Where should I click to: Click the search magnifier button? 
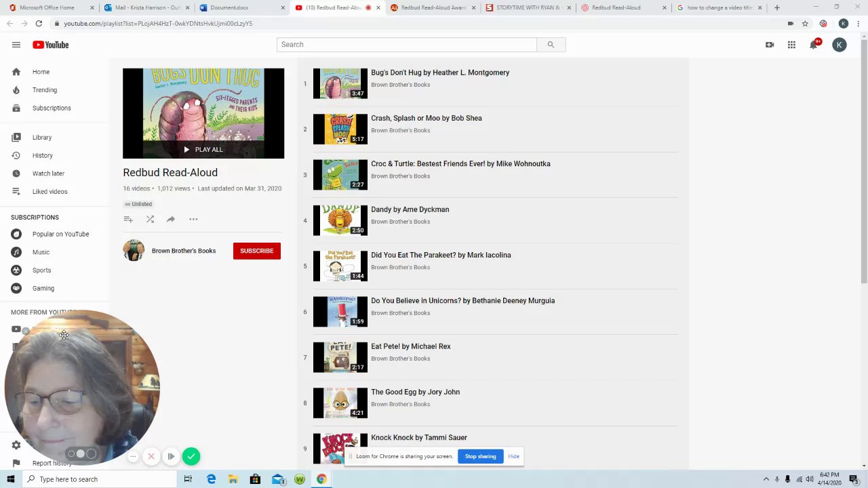click(551, 45)
